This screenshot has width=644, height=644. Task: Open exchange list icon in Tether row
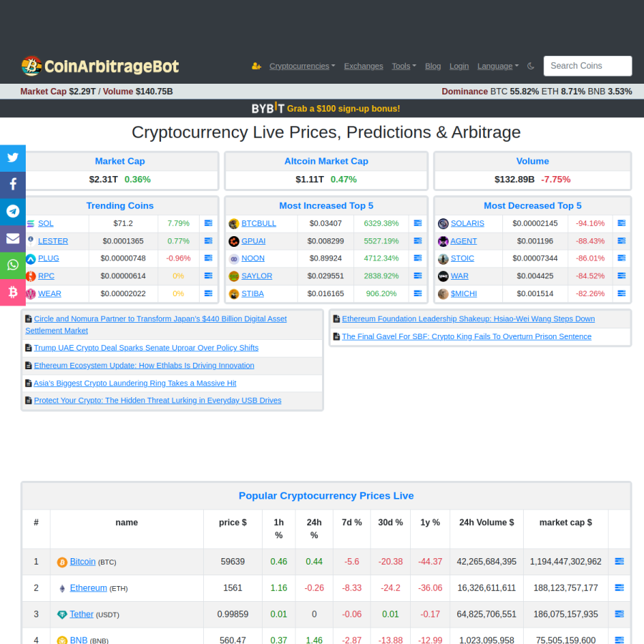(x=620, y=614)
